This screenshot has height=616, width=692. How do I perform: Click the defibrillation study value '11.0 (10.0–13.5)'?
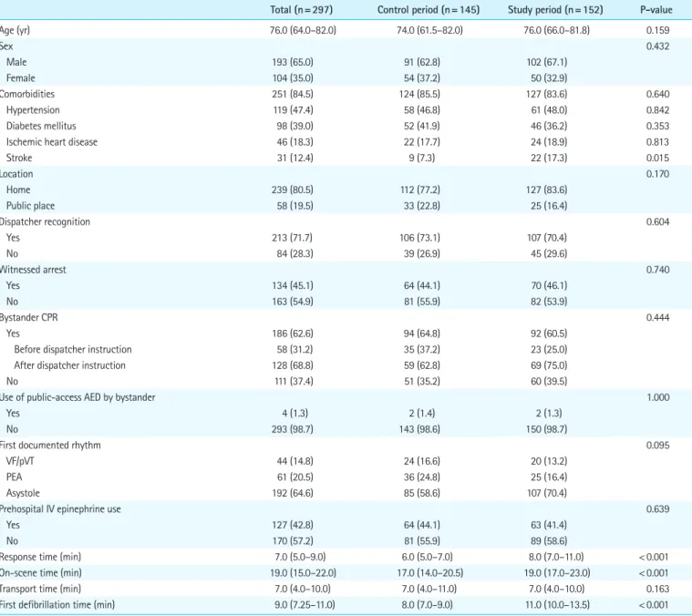(x=556, y=605)
